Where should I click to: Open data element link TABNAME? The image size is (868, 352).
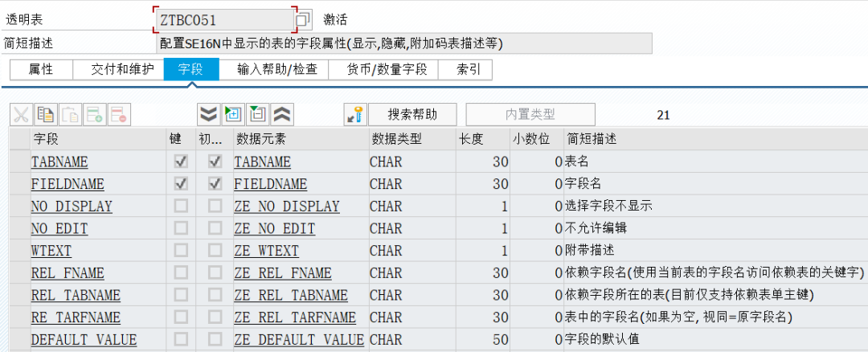262,162
